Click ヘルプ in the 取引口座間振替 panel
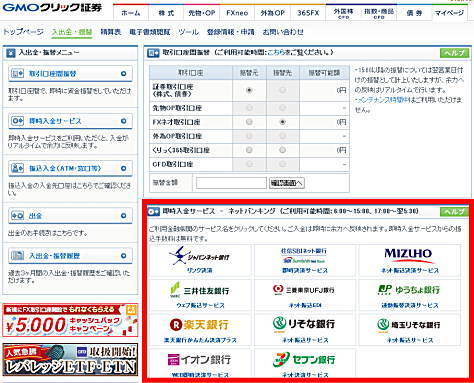 pos(455,53)
